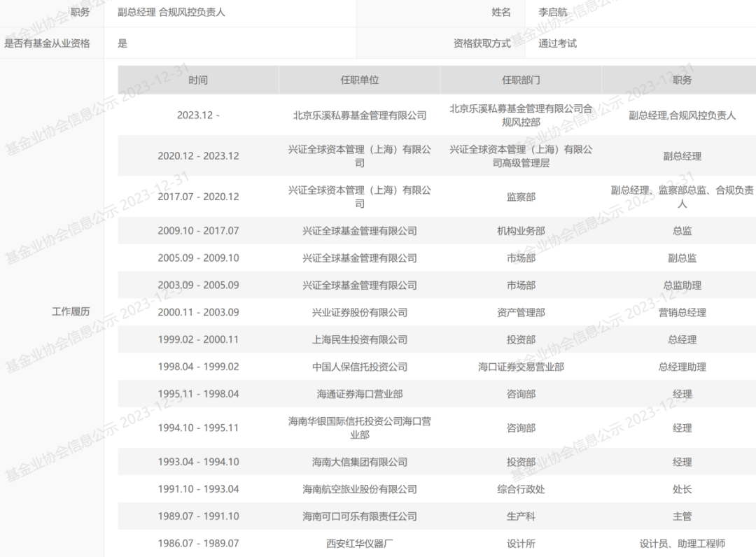Select the 1998.04 - 1999.02 time cell

(198, 367)
